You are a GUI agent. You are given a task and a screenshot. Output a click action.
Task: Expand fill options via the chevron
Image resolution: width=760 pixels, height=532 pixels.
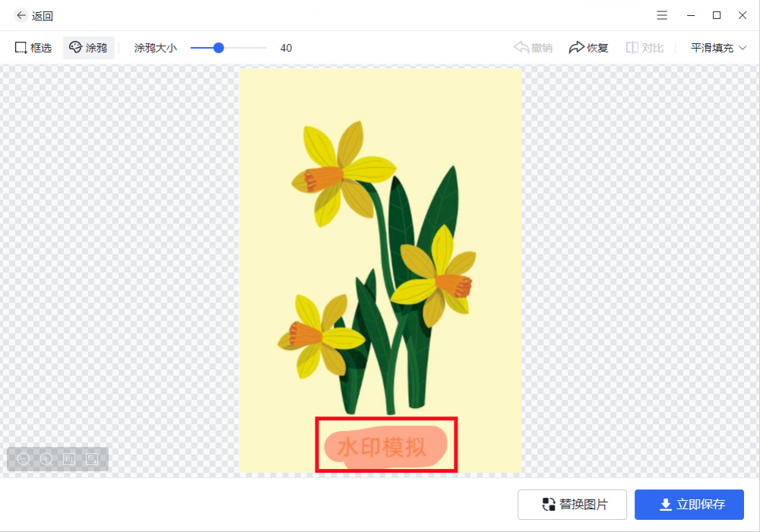click(x=742, y=47)
